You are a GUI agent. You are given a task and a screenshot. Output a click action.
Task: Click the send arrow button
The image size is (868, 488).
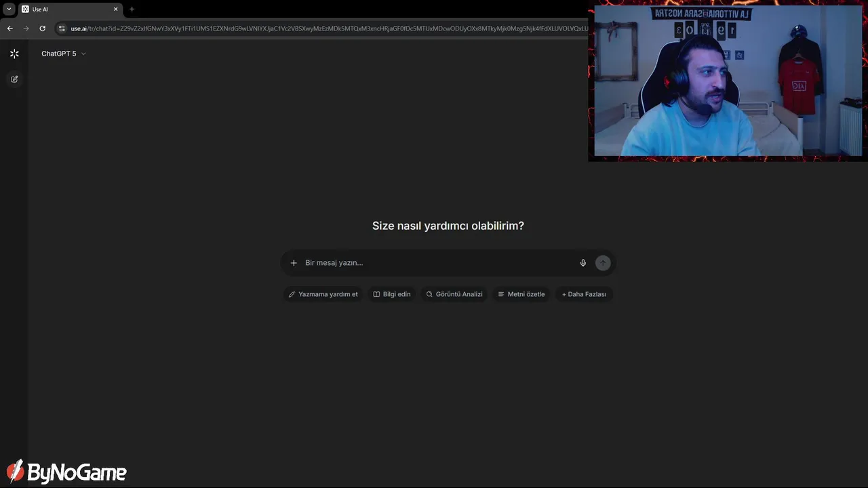[x=603, y=263]
